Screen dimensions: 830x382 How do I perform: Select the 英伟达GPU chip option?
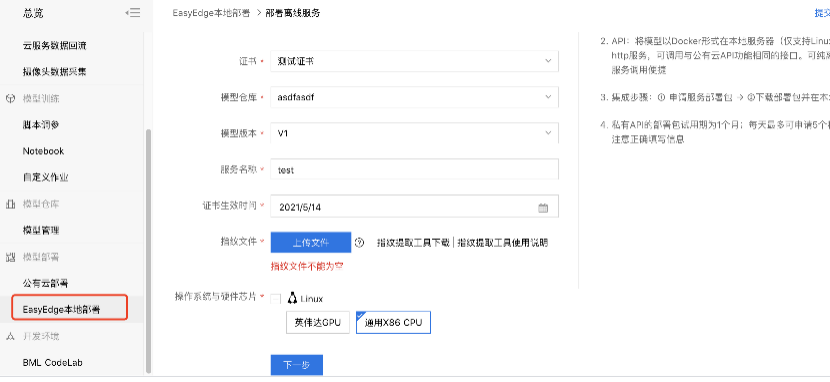point(318,322)
